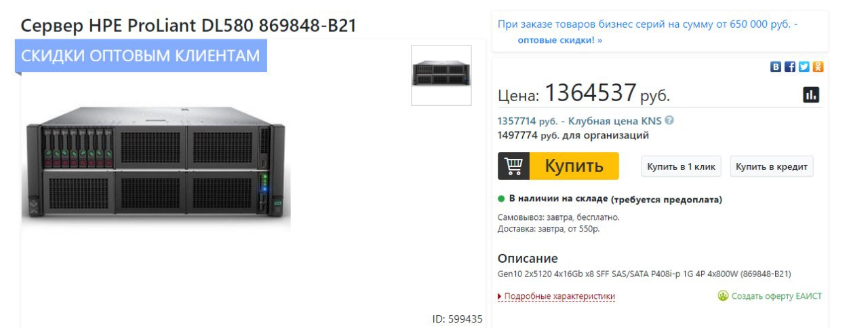Add the server to comparison chart icon

coord(811,94)
